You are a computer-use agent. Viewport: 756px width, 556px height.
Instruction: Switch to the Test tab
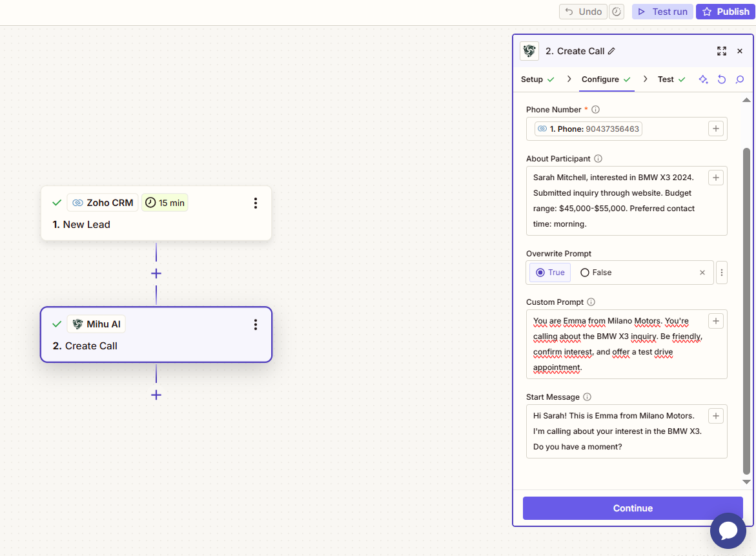[666, 79]
